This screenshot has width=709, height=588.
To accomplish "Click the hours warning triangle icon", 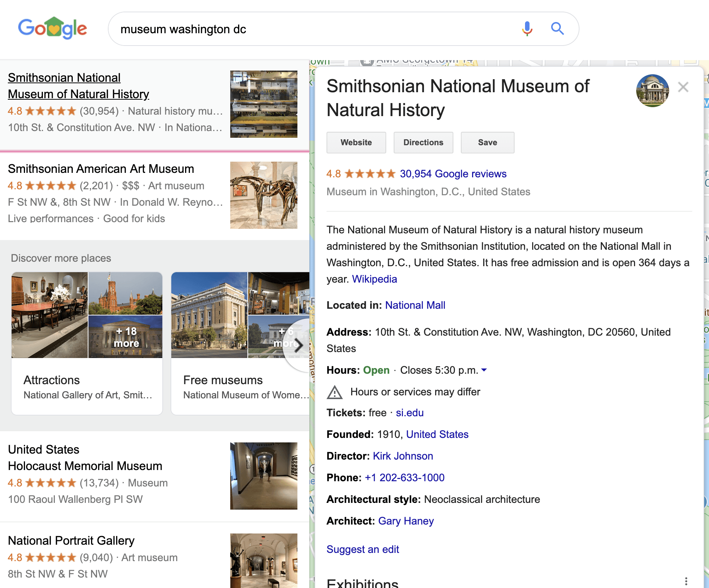I will click(335, 392).
